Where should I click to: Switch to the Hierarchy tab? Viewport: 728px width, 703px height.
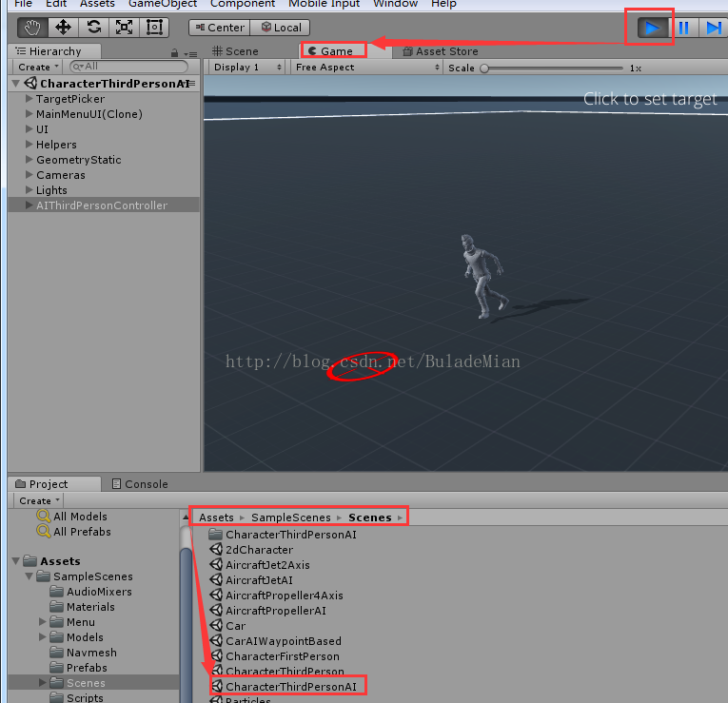coord(55,51)
